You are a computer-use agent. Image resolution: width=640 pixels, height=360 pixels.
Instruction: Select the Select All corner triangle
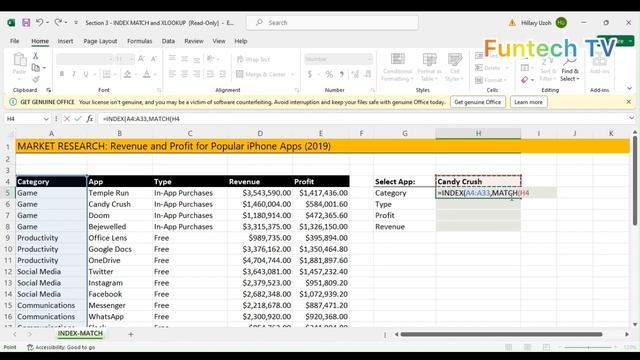pyautogui.click(x=10, y=133)
